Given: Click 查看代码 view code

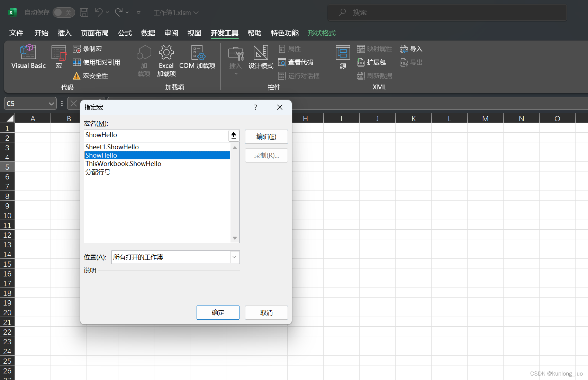Looking at the screenshot, I should (x=296, y=62).
